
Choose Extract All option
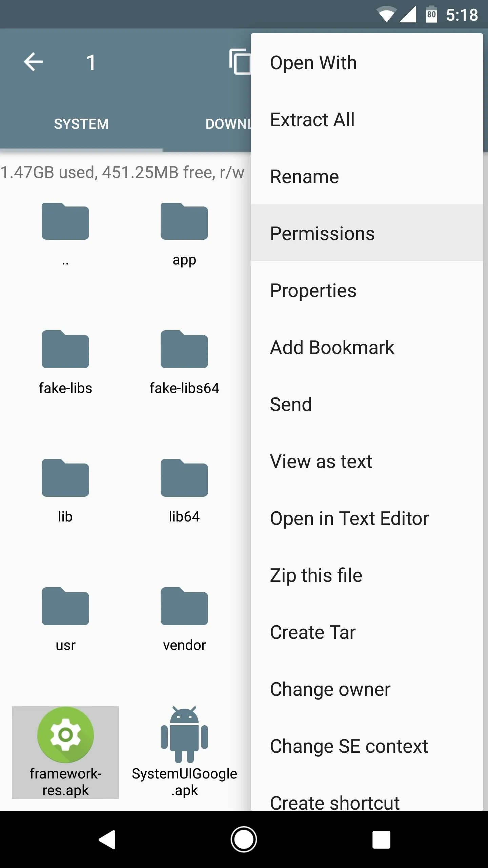point(367,119)
